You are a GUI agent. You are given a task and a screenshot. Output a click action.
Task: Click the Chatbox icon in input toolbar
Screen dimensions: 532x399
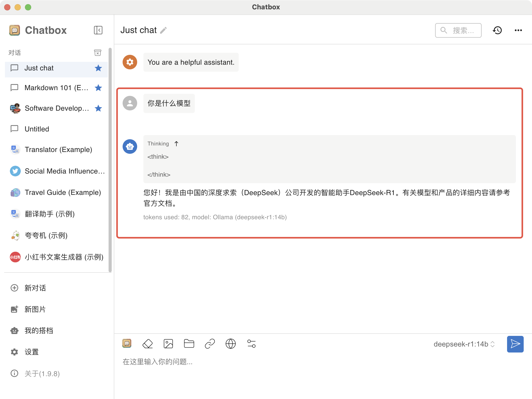(127, 344)
